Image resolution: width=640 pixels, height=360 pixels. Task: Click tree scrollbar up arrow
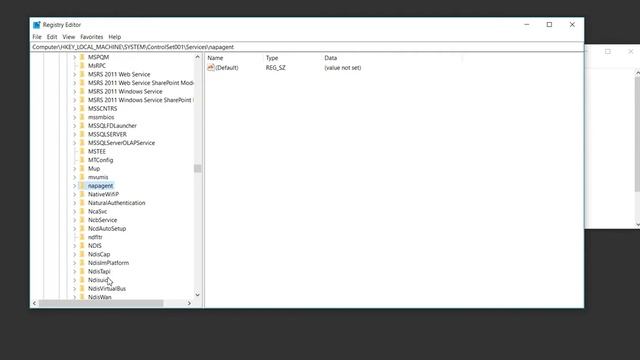(198, 57)
